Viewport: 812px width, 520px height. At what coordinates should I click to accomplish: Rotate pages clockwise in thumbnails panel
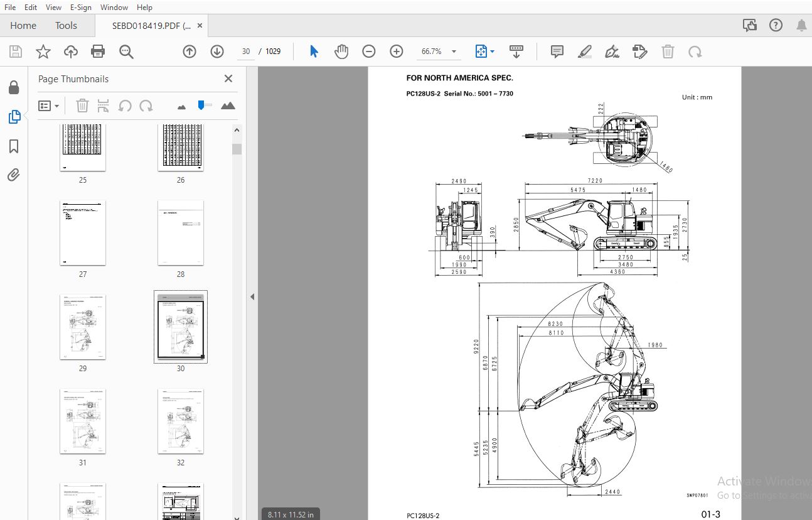(146, 106)
